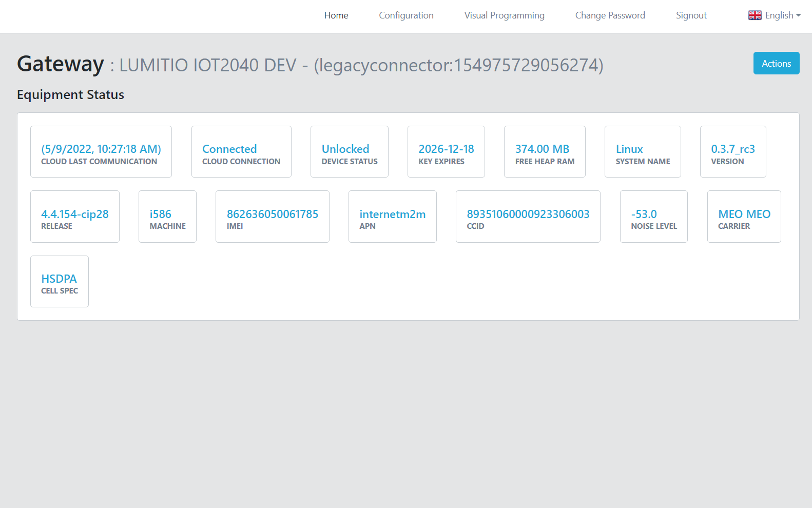812x508 pixels.
Task: Select version 0.3.7_rc3 text
Action: [733, 149]
